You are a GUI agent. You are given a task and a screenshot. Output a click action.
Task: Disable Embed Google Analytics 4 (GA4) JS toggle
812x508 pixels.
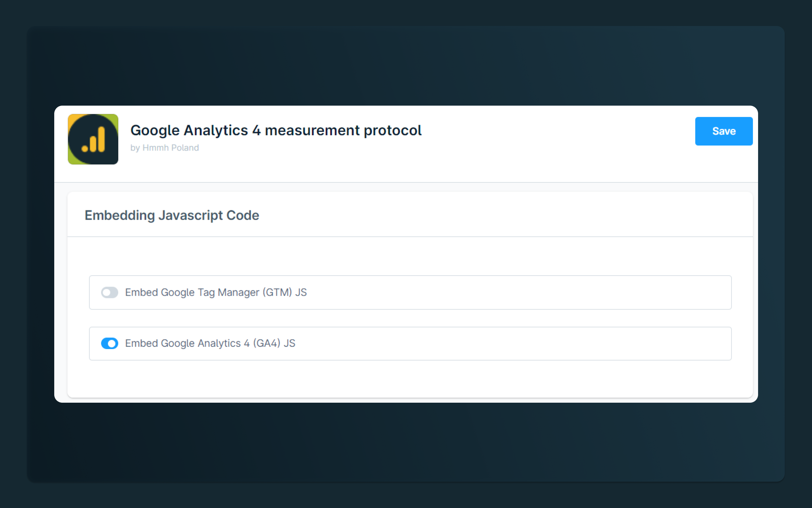pyautogui.click(x=109, y=343)
